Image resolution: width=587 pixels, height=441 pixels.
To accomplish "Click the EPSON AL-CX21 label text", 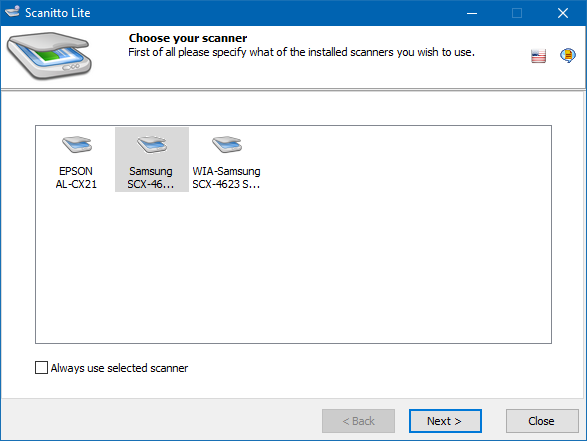I will (76, 177).
